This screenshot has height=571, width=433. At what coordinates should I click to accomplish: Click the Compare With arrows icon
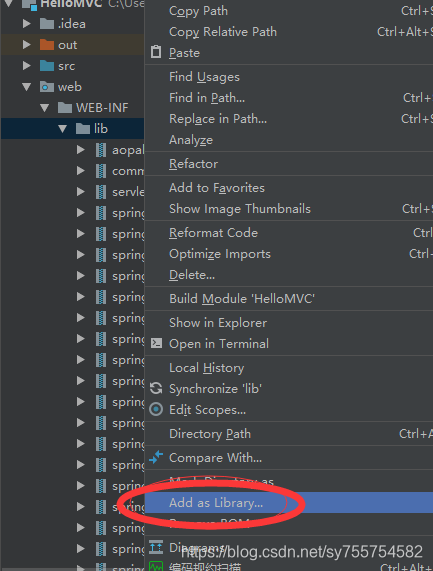[x=156, y=457]
